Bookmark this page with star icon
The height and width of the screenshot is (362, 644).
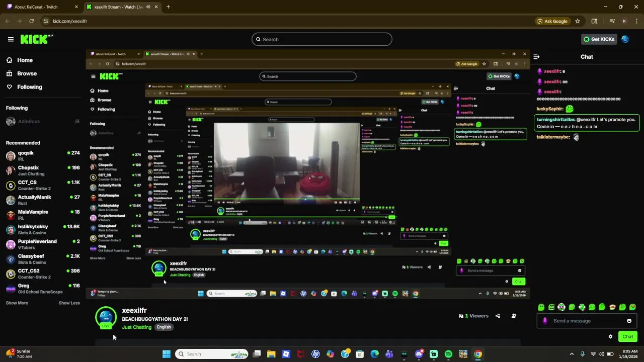(578, 21)
